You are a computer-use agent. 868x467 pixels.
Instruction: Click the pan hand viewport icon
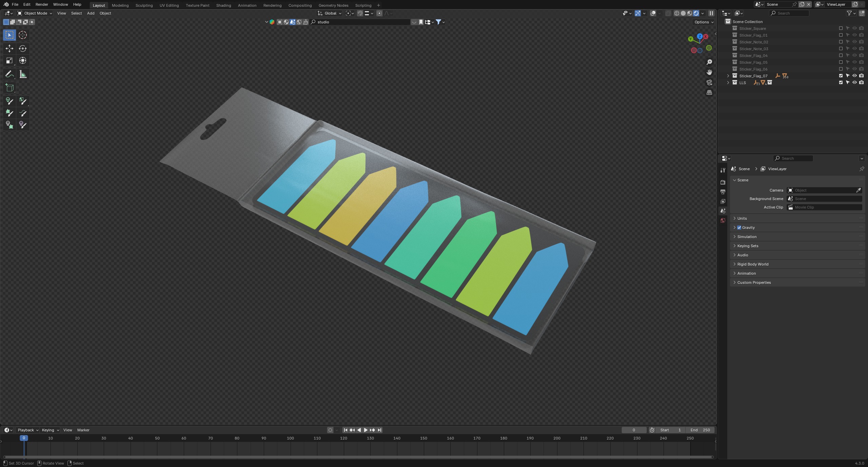[709, 72]
